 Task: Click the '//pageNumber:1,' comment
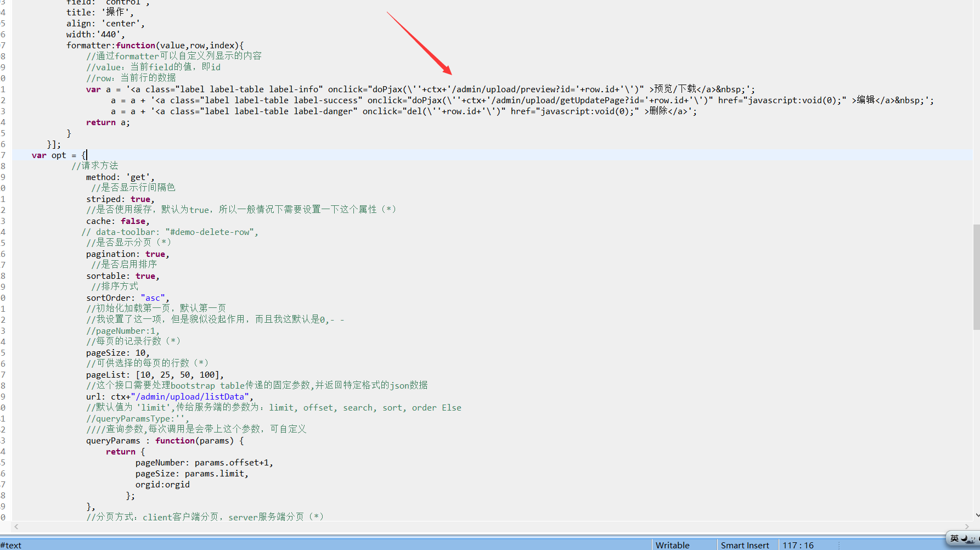coord(123,331)
